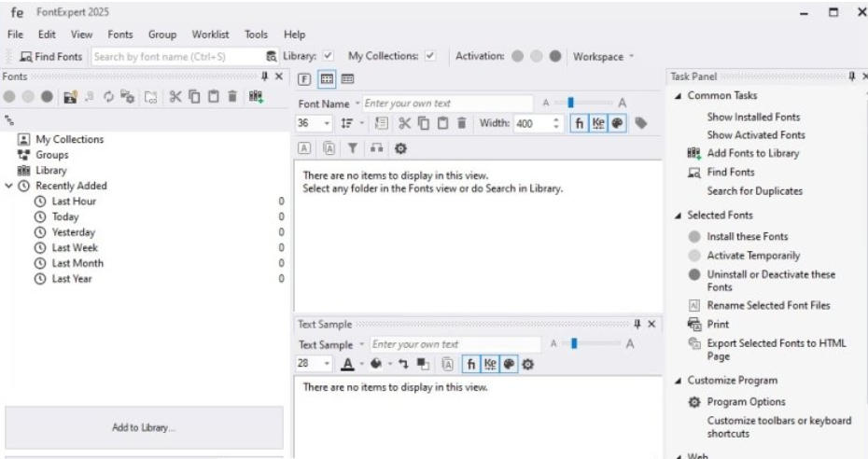Open the sort order dropdown arrow
This screenshot has height=459, width=868.
[x=362, y=123]
